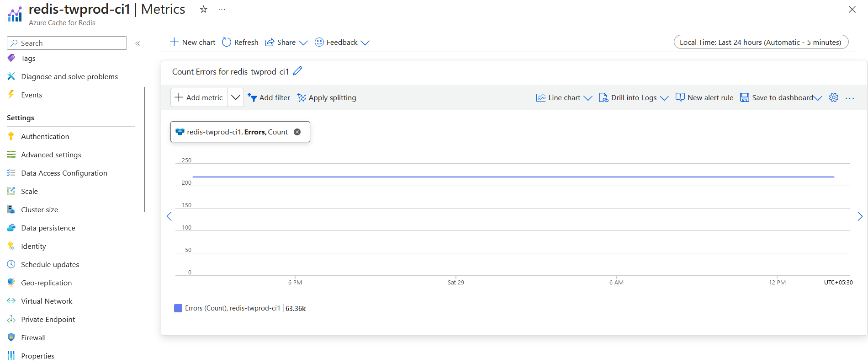Open Tags in the sidebar
868x364 pixels.
click(28, 58)
